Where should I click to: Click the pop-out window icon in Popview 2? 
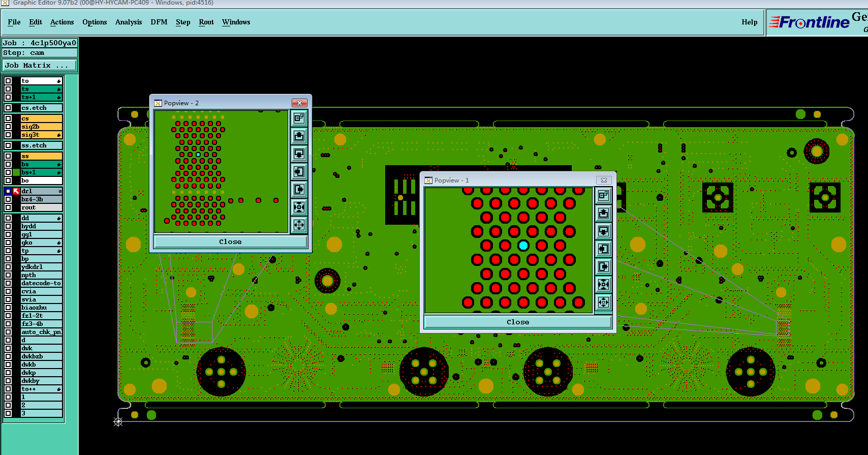[299, 118]
